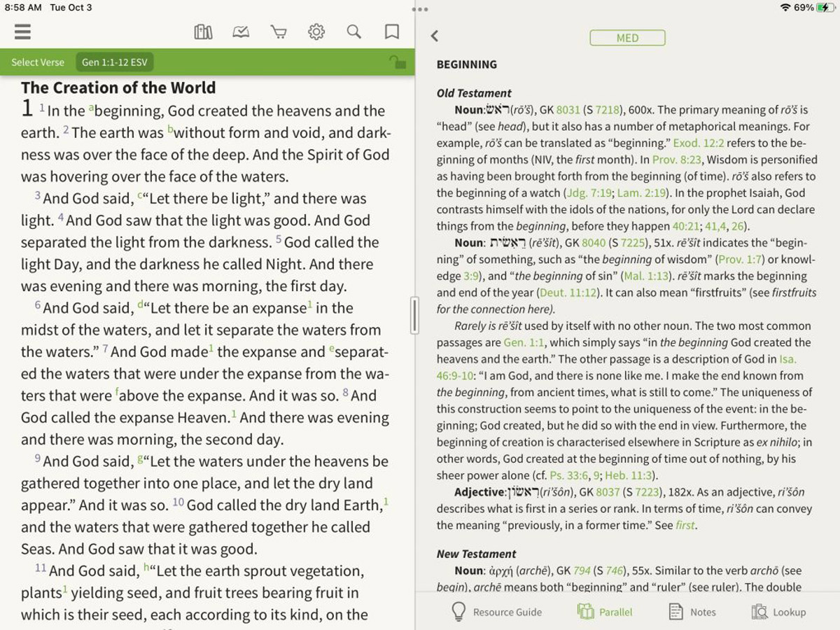Tap footnote 1 after 'Earth,' in verse 10

click(386, 502)
